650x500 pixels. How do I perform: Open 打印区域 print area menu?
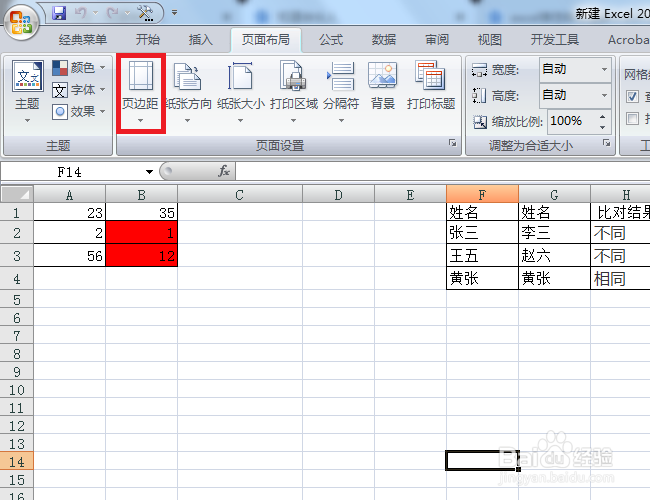click(293, 92)
